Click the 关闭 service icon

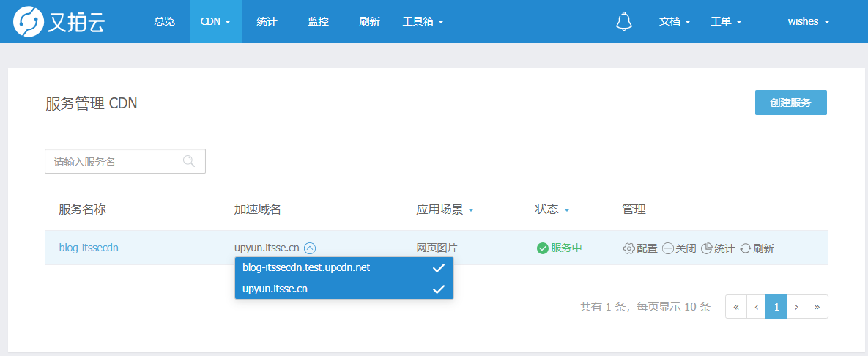click(667, 248)
